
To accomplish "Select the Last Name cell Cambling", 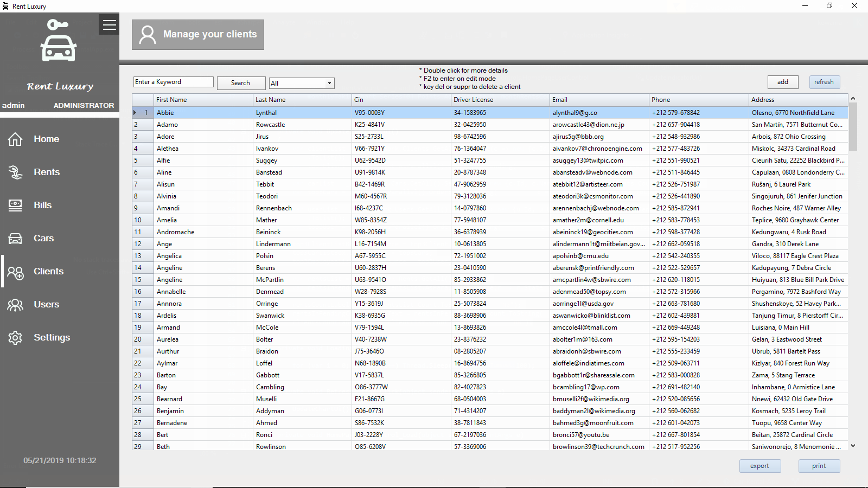I will [302, 387].
